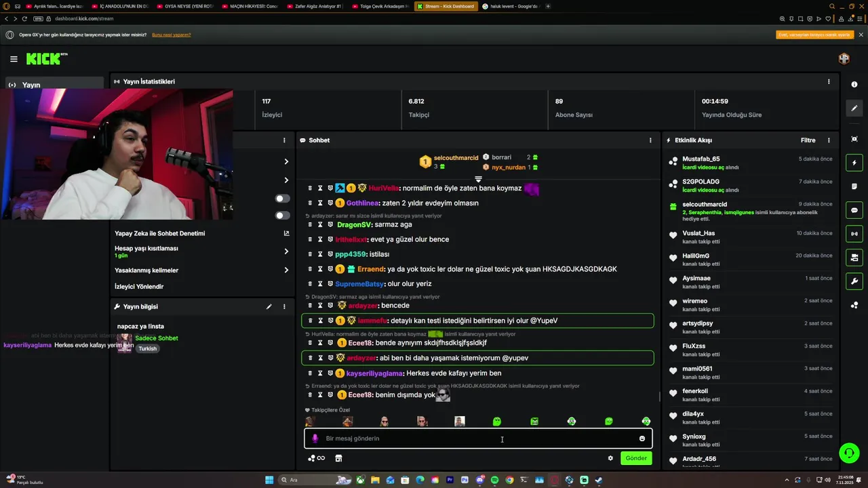Image resolution: width=868 pixels, height=488 pixels.
Task: Open the Yayın İstatistikleri panel options menu
Action: [829, 81]
